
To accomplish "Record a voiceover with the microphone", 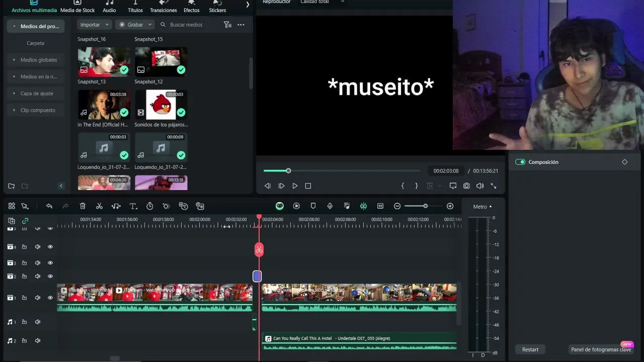I will point(330,206).
